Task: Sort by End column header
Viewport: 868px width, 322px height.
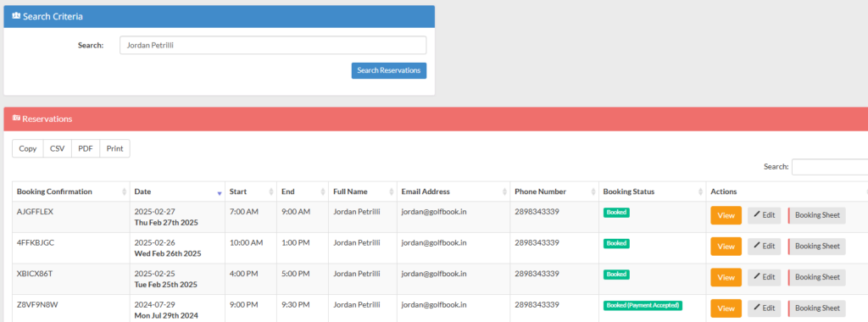Action: 303,192
